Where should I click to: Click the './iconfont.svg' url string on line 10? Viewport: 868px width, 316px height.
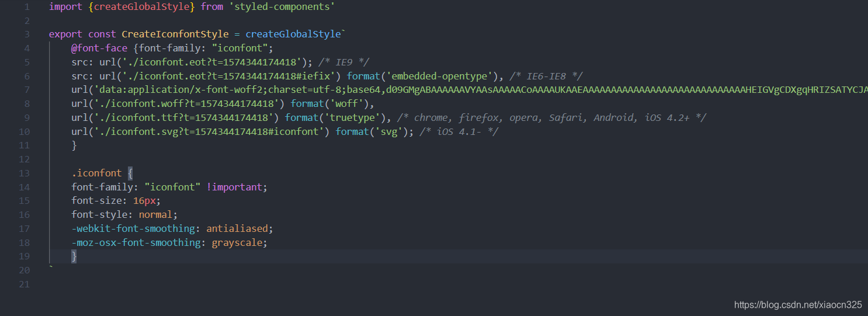coord(209,132)
